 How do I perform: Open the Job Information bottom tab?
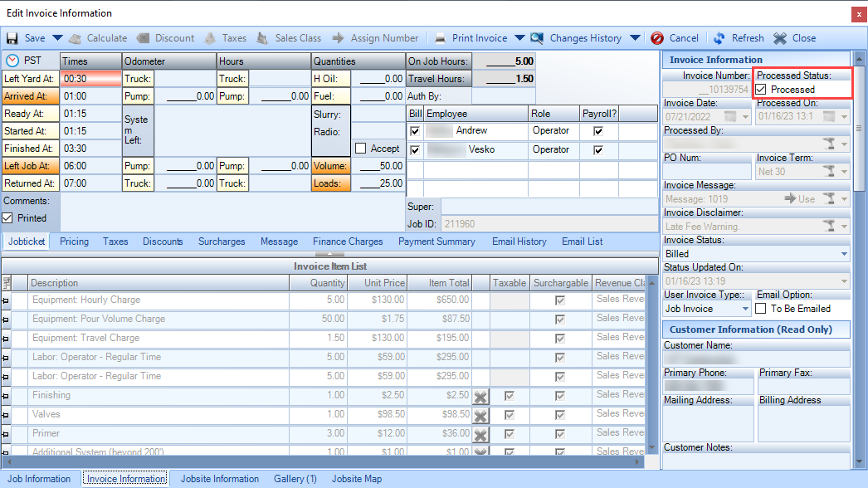(x=39, y=479)
